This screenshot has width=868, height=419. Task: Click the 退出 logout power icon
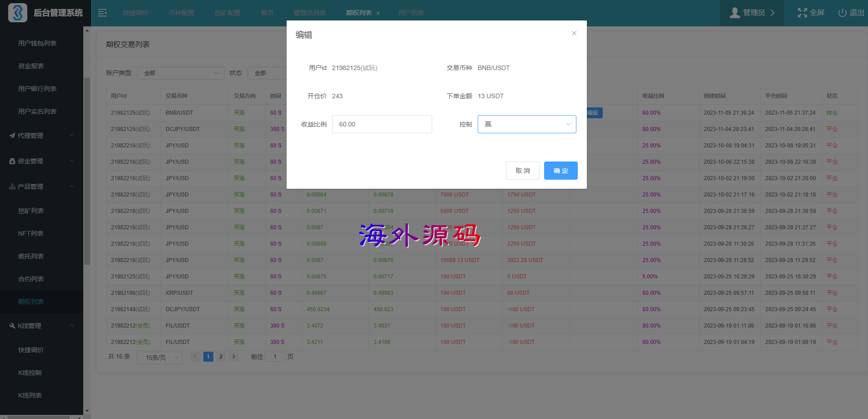click(x=842, y=13)
